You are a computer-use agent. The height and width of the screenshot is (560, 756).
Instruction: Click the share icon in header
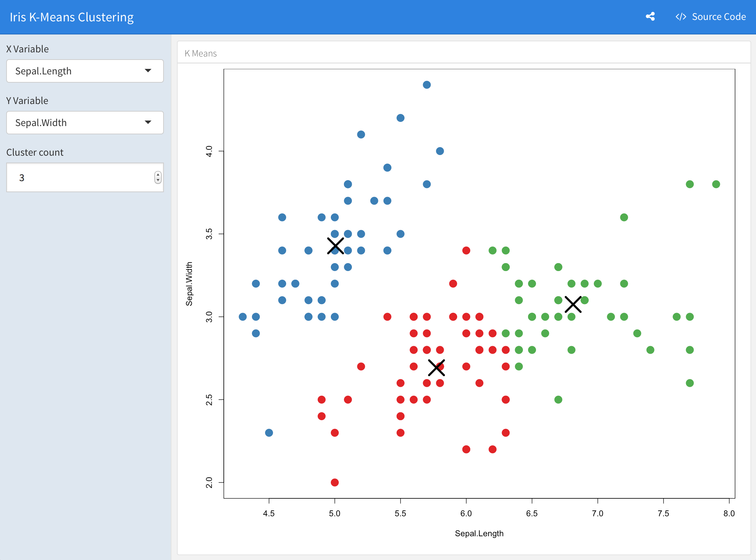coord(650,17)
